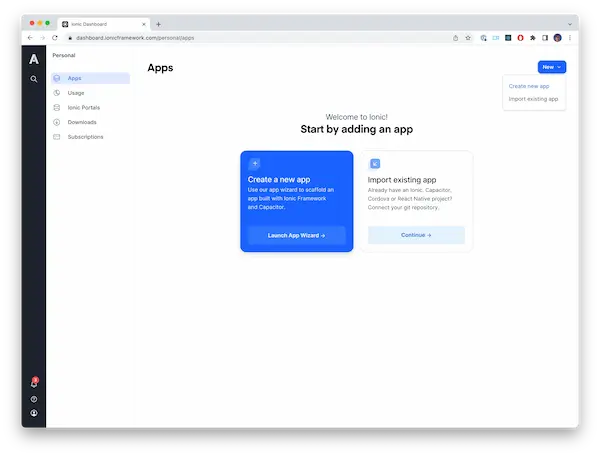Click Continue on Import existing app
Viewport: 600px width, 456px height.
(416, 235)
